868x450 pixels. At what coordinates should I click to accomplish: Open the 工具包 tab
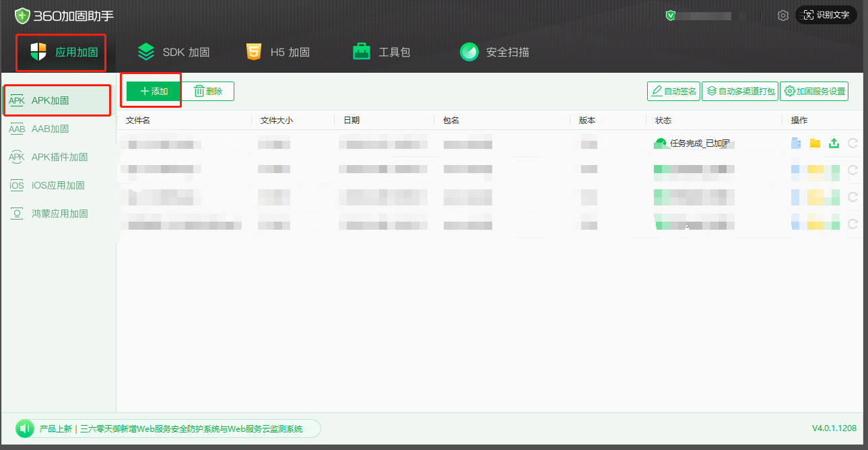click(x=381, y=52)
